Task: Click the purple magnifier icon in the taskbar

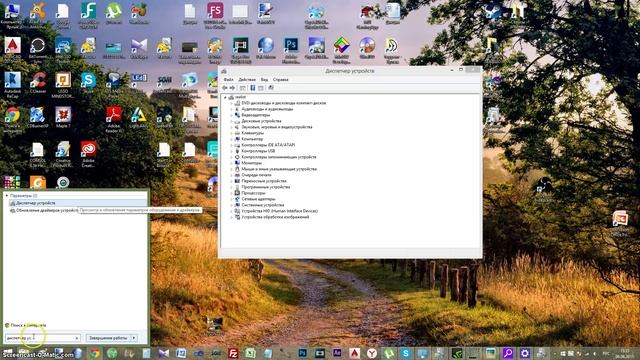Action: [508, 353]
